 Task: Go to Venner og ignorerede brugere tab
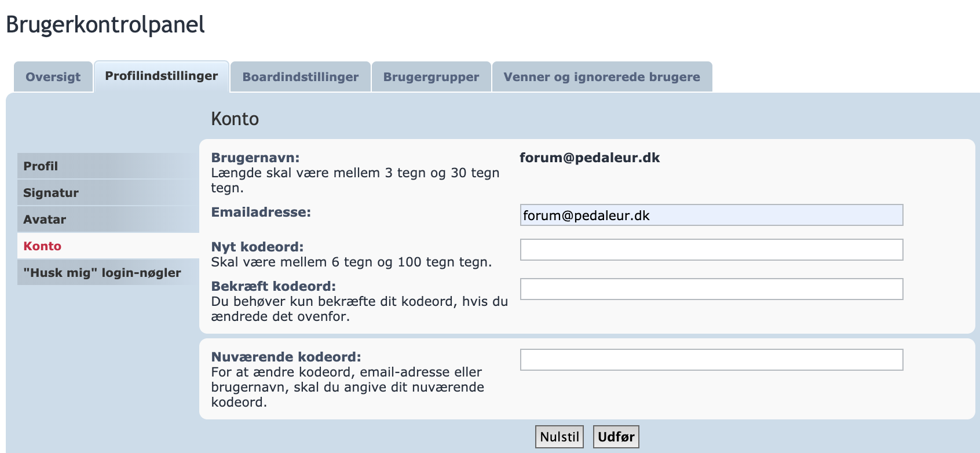(x=602, y=77)
